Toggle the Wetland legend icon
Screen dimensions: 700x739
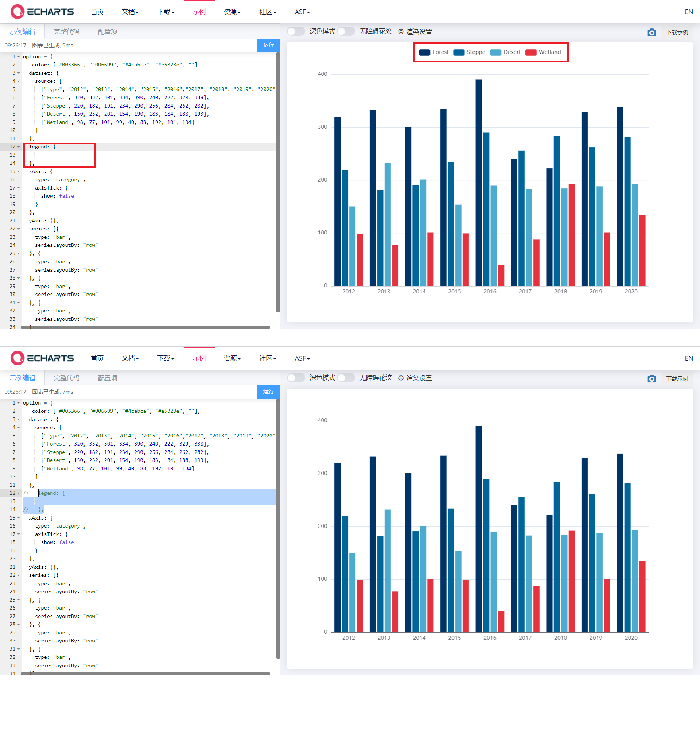[530, 52]
